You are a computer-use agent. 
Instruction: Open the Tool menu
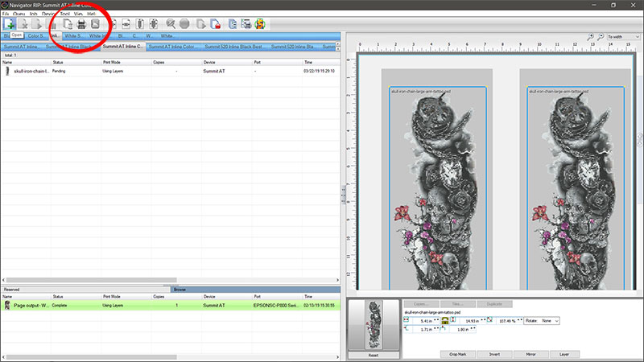click(65, 14)
